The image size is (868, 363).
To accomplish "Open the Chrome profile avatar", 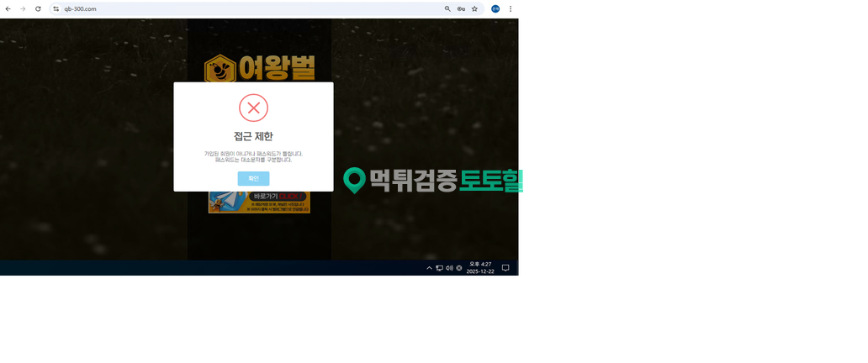I will 495,9.
